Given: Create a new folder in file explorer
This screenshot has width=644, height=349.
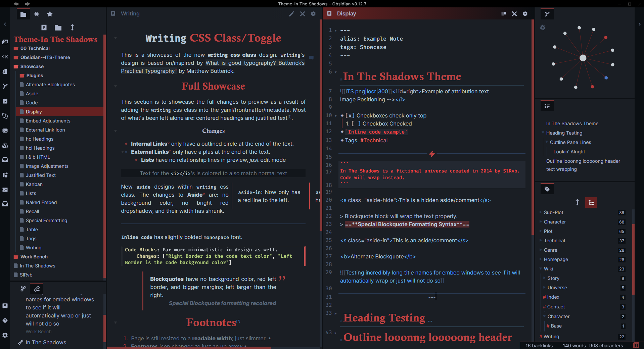Looking at the screenshot, I should coord(58,28).
